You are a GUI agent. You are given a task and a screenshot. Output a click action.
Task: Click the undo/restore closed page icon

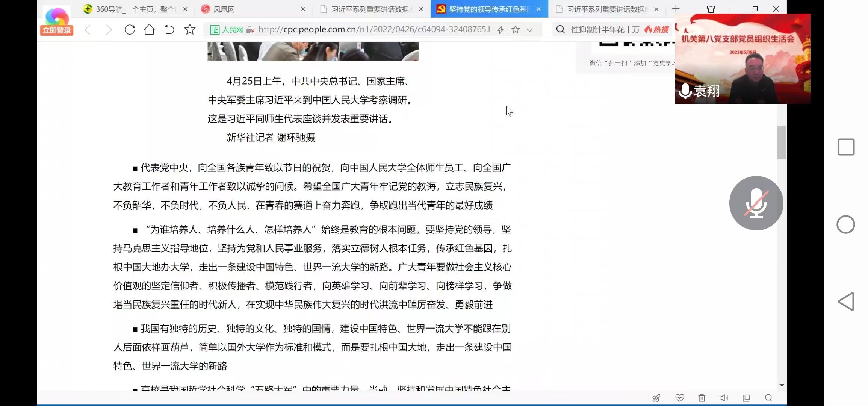point(169,30)
